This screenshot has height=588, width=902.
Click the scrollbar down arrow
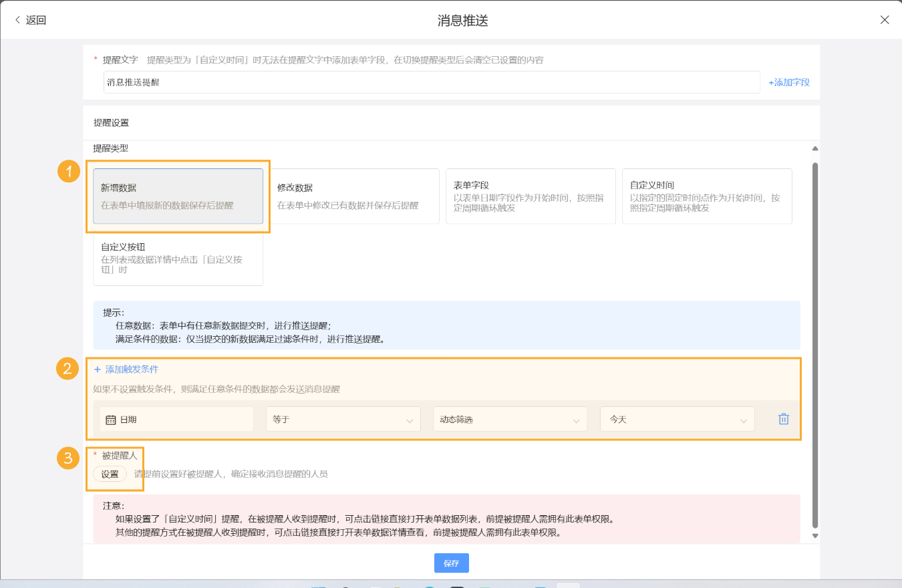coord(814,535)
